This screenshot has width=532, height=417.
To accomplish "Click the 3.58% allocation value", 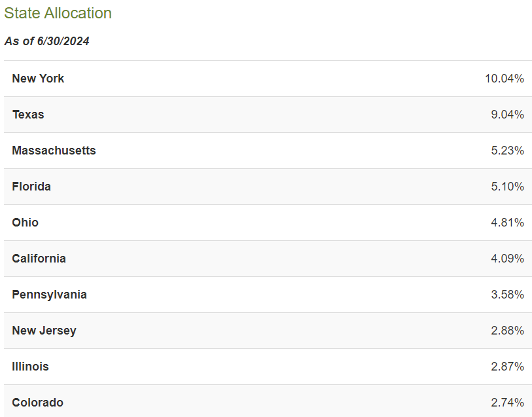I will [x=507, y=295].
